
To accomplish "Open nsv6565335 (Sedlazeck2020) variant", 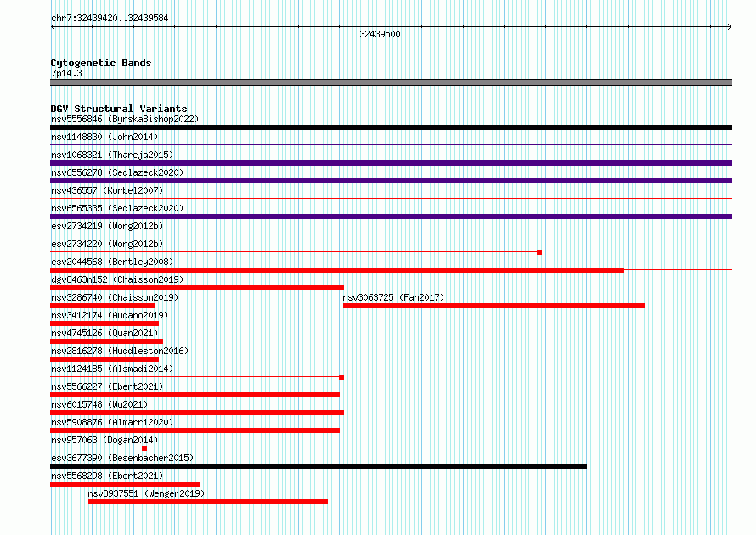I will click(x=117, y=208).
